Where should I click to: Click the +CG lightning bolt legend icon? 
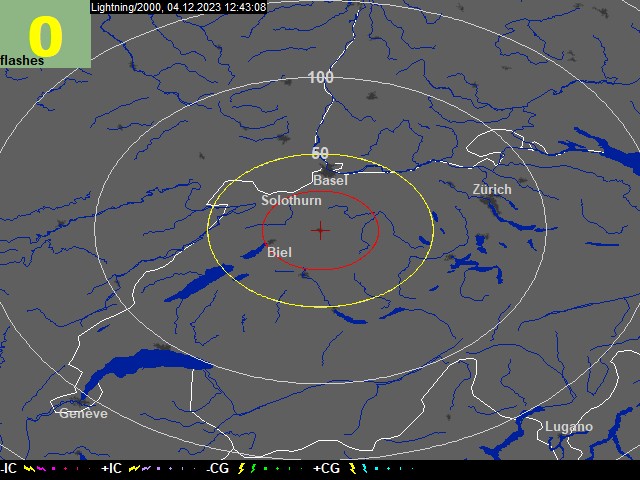[x=353, y=468]
